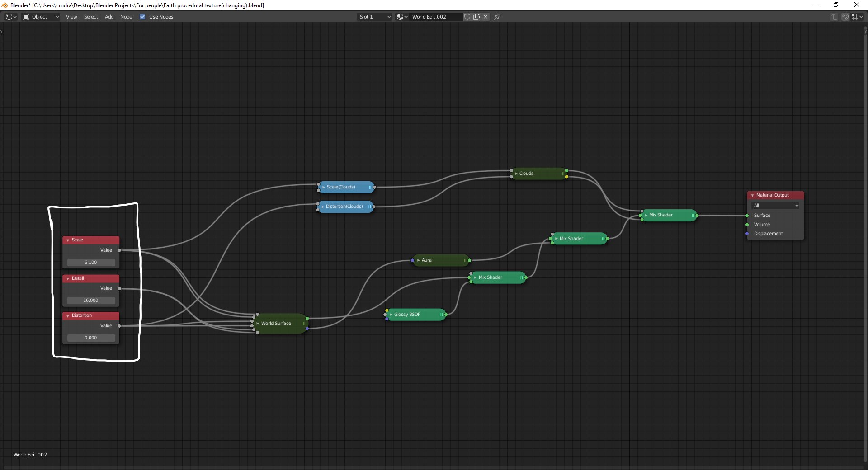Expand the Glossy BSDF node

pyautogui.click(x=391, y=315)
